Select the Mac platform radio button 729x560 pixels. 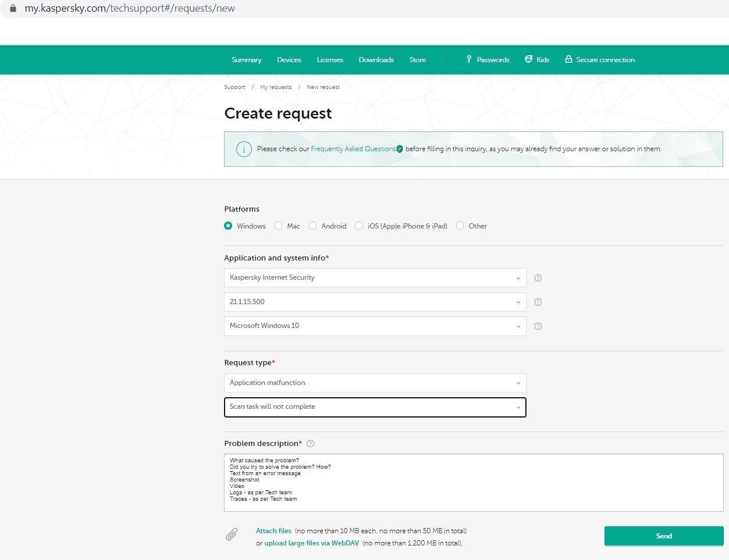(x=278, y=226)
